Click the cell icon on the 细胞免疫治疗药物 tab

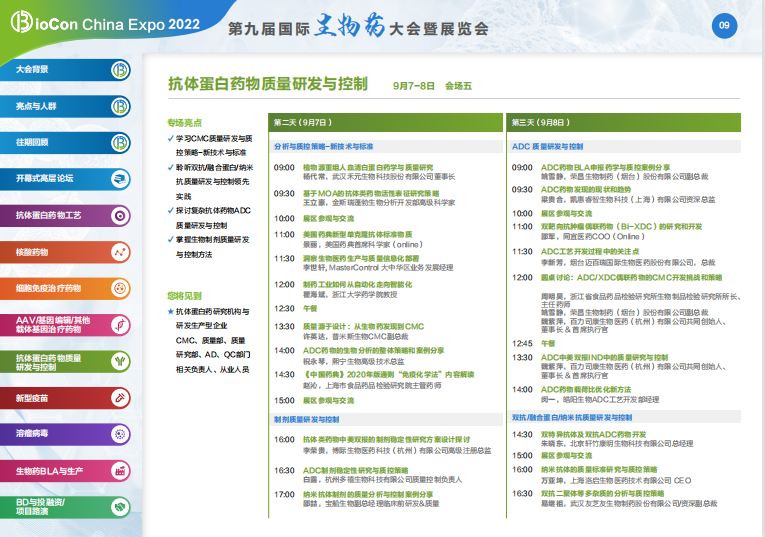tap(119, 288)
